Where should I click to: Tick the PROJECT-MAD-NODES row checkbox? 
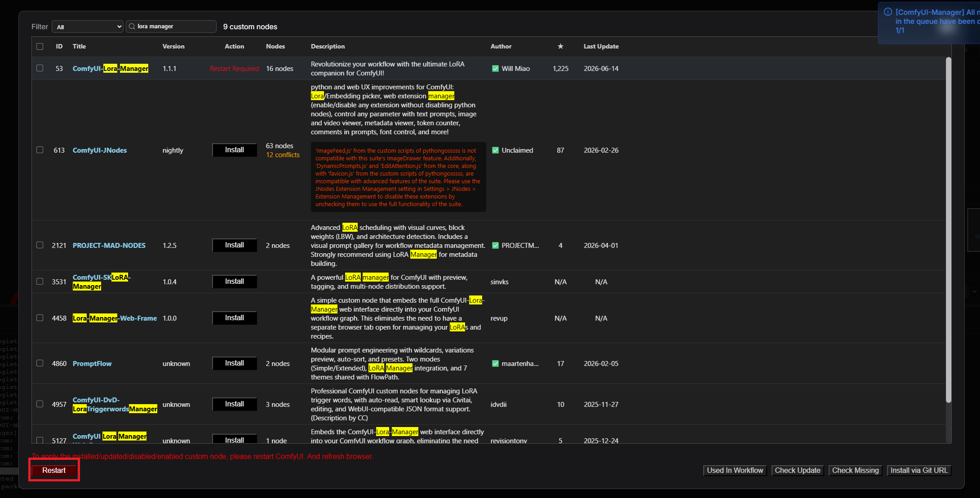click(x=40, y=245)
